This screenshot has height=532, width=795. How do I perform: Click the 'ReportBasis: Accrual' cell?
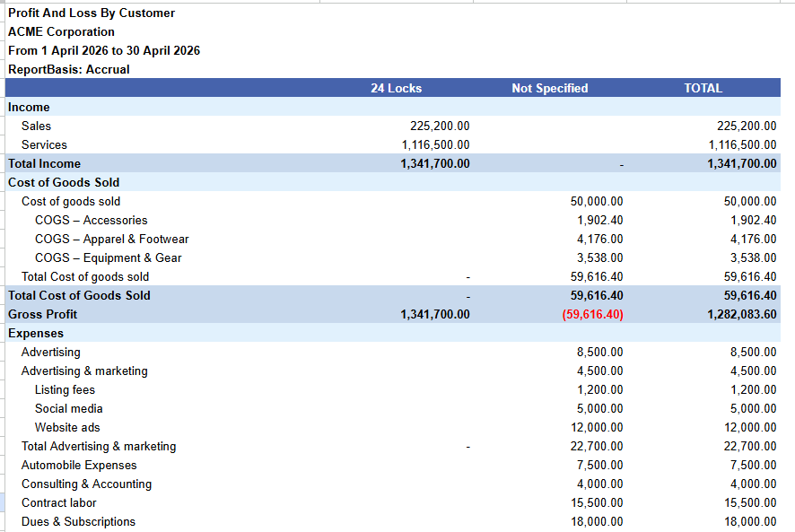point(69,69)
